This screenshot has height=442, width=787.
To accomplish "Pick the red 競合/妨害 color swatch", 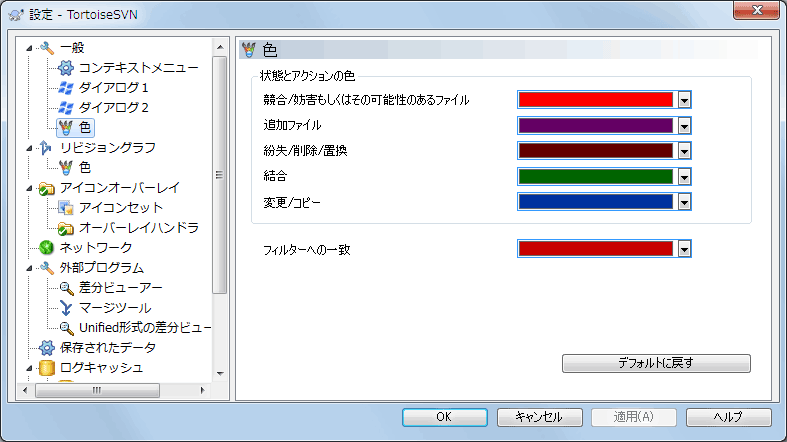I will pos(596,100).
